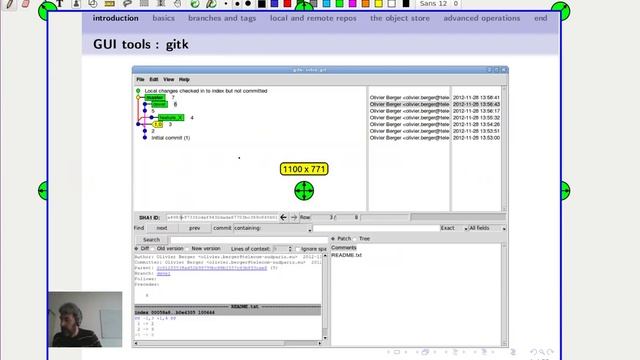Open the gitk View menu
640x360 pixels.
[169, 80]
